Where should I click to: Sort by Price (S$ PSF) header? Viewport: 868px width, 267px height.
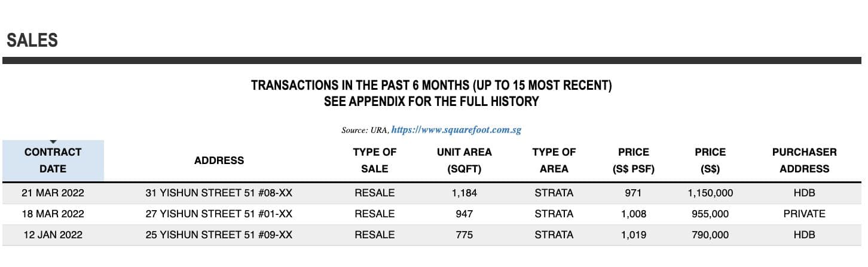(634, 160)
